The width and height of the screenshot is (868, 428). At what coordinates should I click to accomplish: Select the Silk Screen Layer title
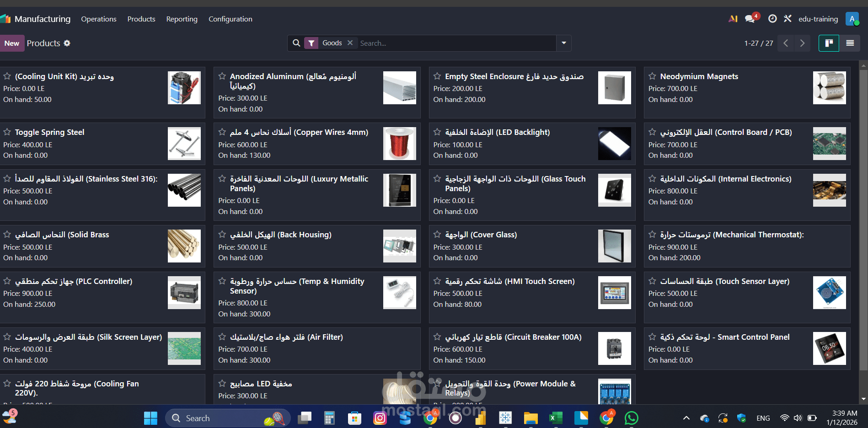(x=88, y=337)
